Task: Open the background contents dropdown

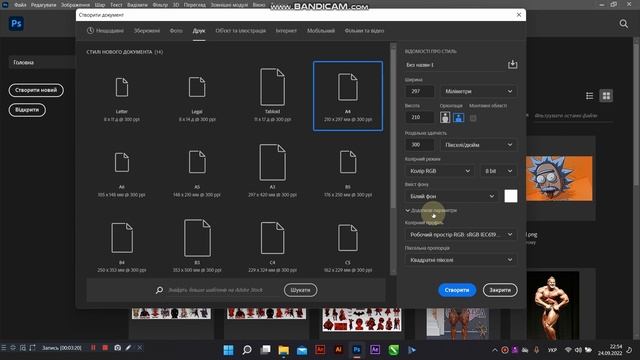Action: (x=452, y=196)
